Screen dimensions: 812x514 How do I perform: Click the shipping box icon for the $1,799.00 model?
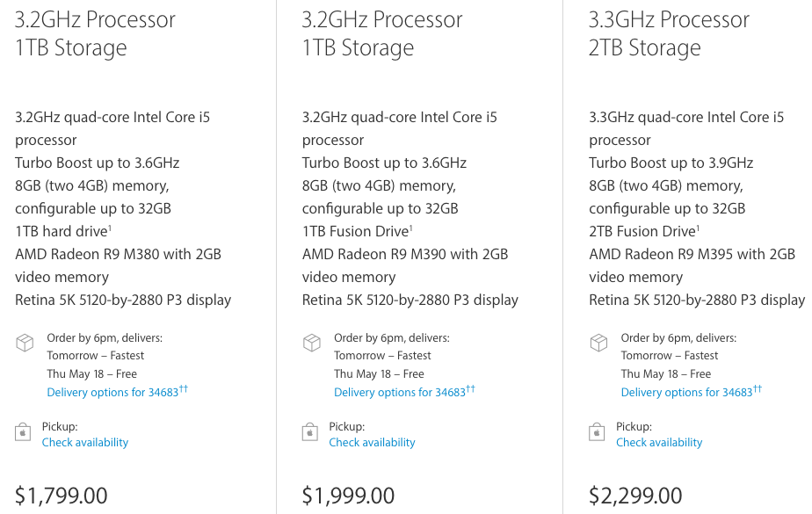tap(25, 343)
